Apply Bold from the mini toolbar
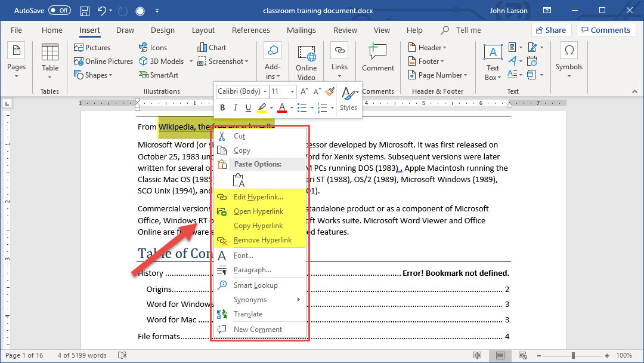The width and height of the screenshot is (644, 363). tap(222, 108)
